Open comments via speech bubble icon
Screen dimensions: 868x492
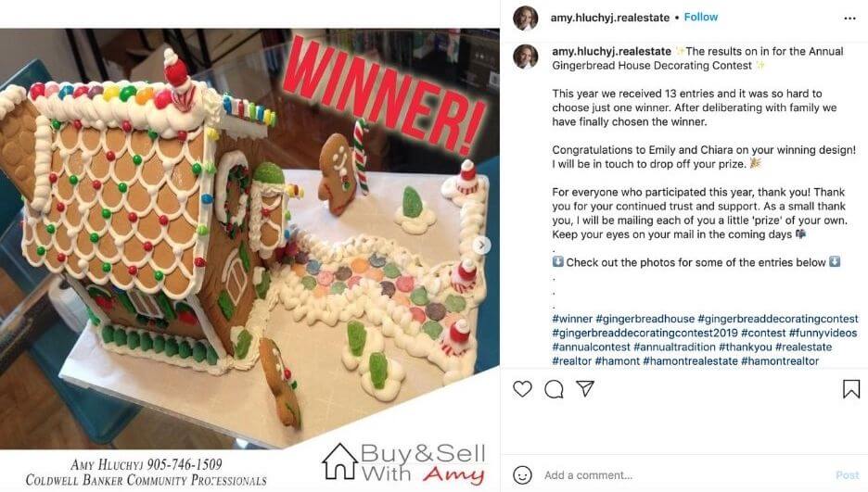[554, 389]
